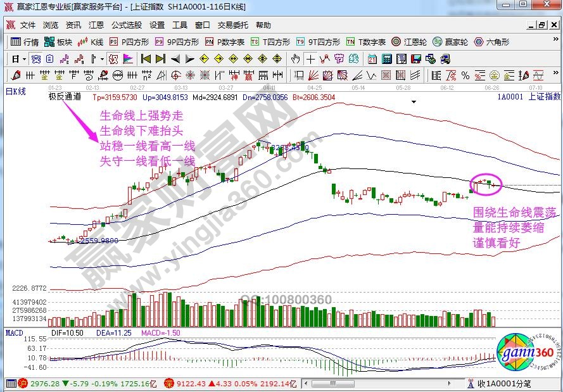Open the 行情 market quotes view
The width and height of the screenshot is (563, 392).
pos(25,42)
